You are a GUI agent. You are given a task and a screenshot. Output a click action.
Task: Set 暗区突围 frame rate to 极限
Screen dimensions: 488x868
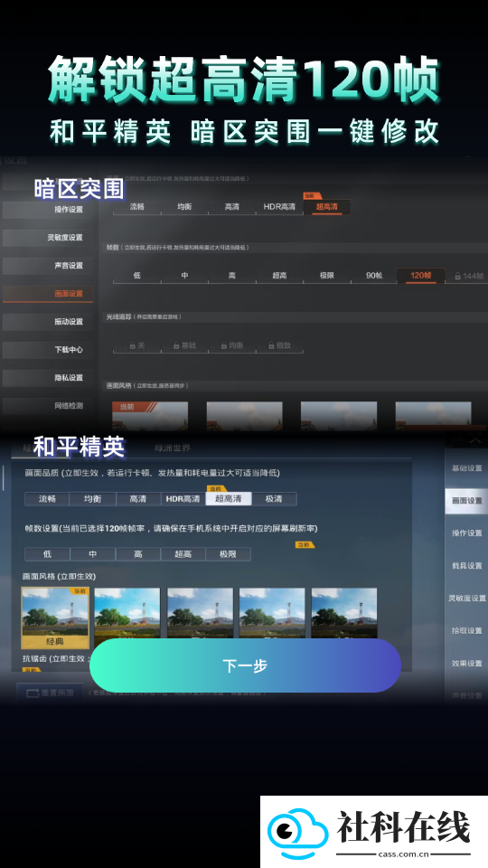(x=326, y=276)
